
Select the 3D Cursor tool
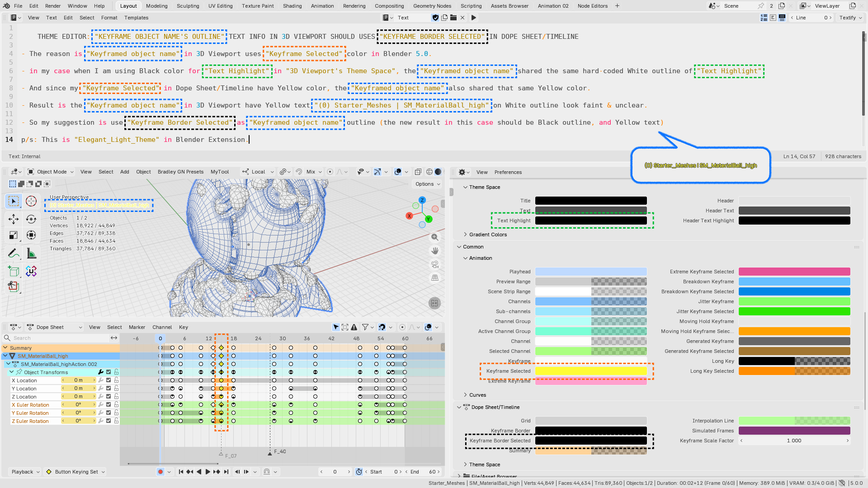pyautogui.click(x=31, y=201)
